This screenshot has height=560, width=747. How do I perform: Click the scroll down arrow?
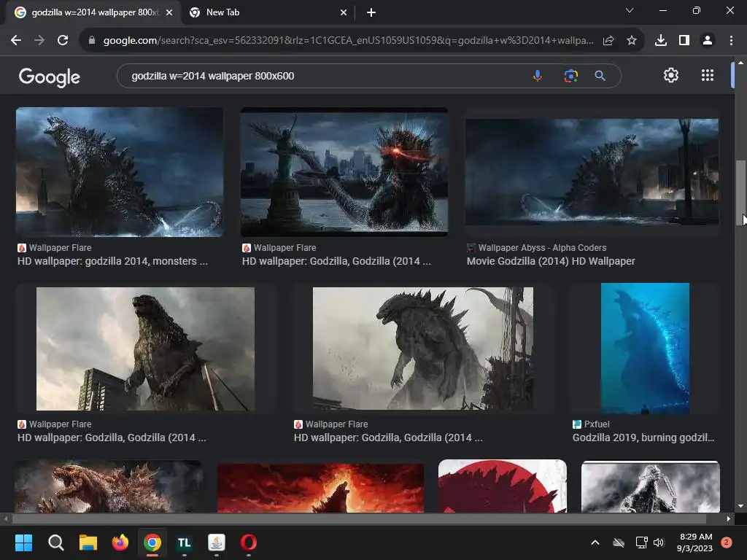tap(740, 506)
